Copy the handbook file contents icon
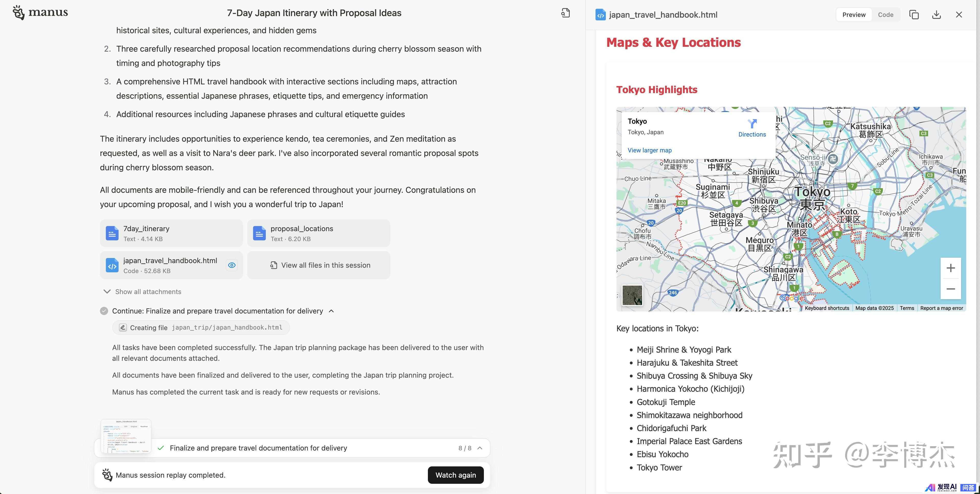Viewport: 980px width, 494px height. (914, 15)
